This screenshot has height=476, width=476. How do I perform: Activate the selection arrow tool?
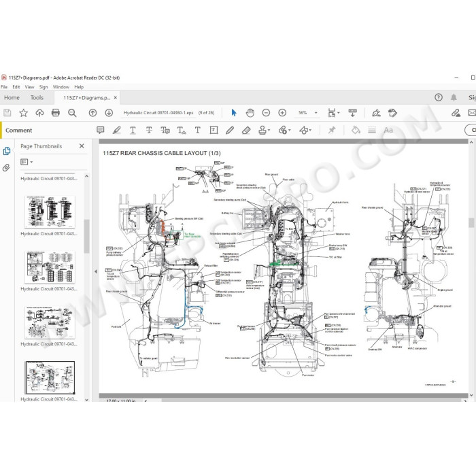click(x=233, y=113)
